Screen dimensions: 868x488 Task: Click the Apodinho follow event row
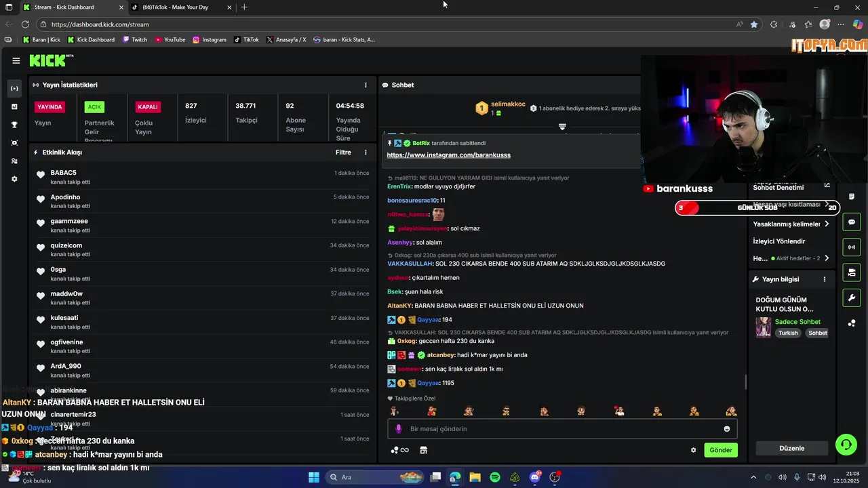203,201
